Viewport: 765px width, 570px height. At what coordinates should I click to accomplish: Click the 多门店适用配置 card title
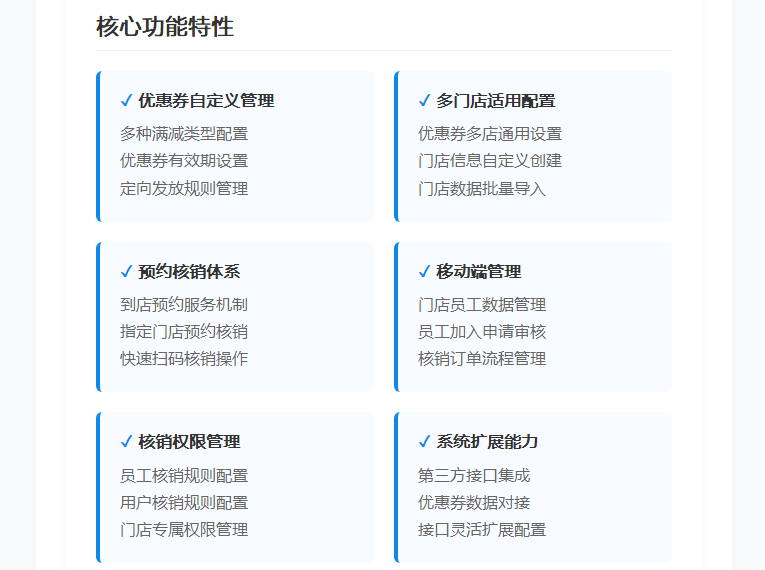tap(496, 101)
